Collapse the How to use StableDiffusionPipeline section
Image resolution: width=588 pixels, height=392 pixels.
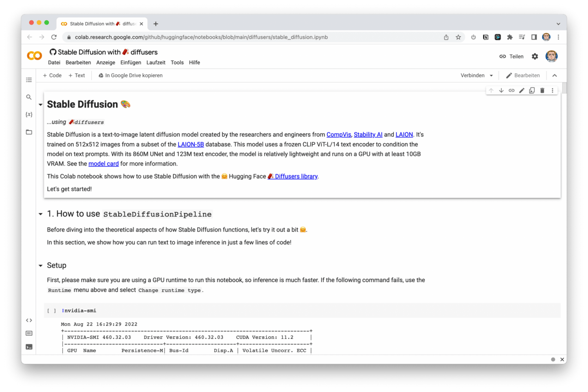coord(40,214)
